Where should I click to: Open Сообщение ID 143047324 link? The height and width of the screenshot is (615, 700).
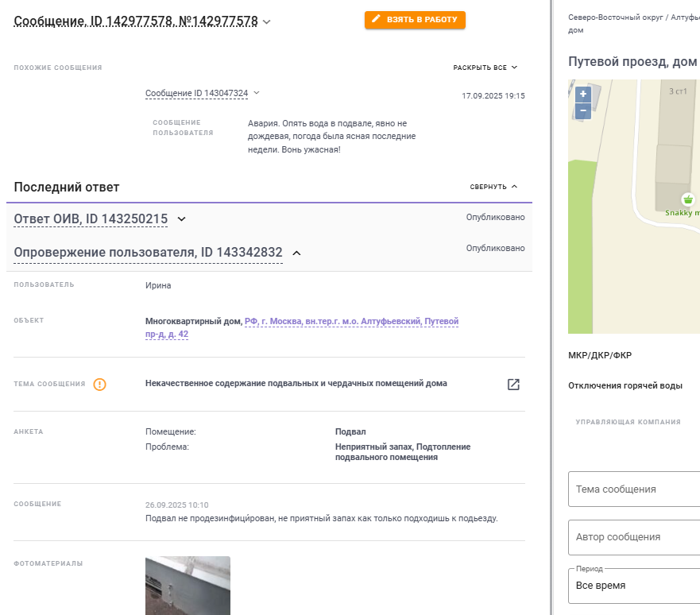click(x=196, y=94)
